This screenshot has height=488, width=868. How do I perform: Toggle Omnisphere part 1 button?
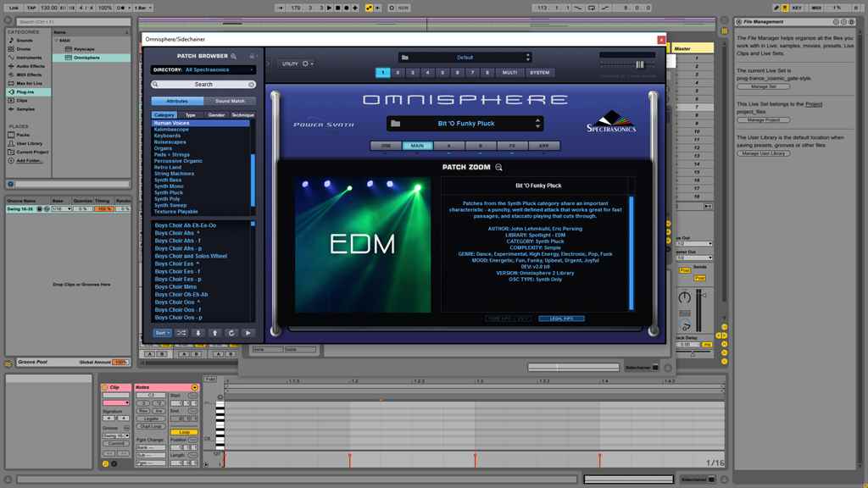coord(382,73)
